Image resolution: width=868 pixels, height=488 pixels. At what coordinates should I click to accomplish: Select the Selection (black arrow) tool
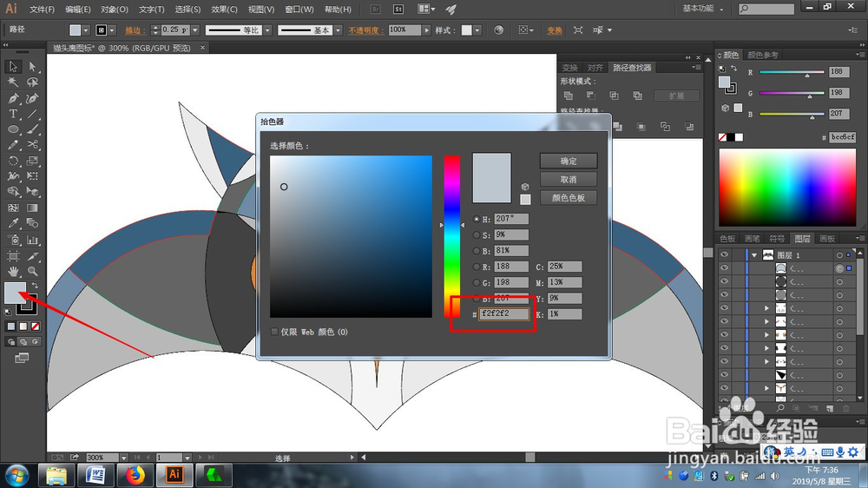pyautogui.click(x=13, y=67)
